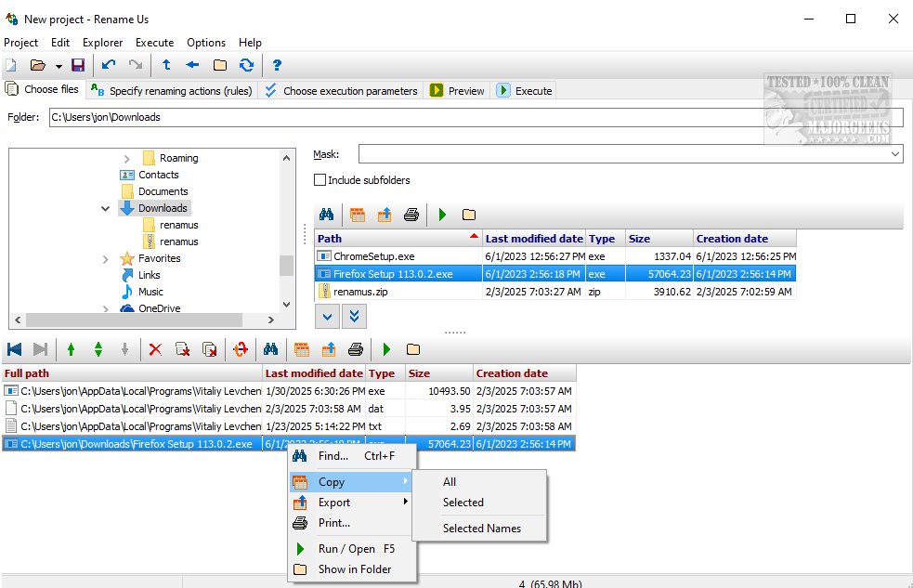Click the double-chevron add all files button
The width and height of the screenshot is (913, 588).
coord(354,317)
